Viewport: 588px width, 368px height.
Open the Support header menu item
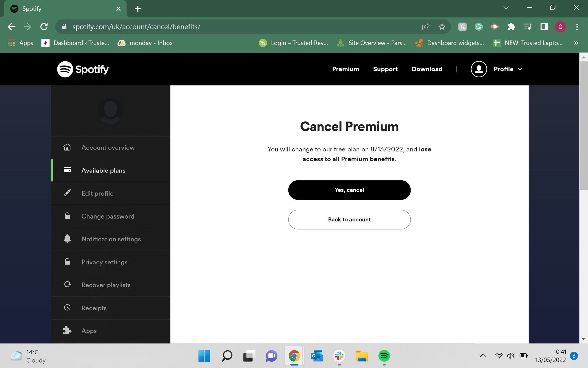click(x=385, y=69)
